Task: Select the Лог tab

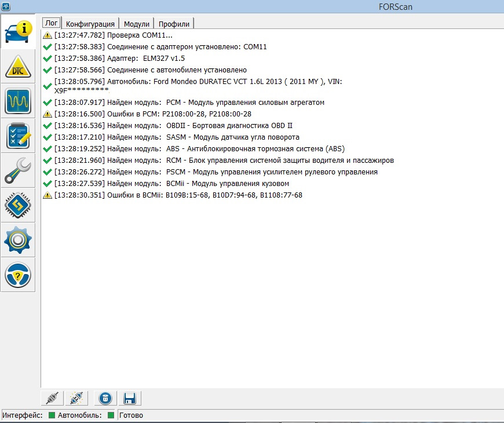Action: (52, 23)
